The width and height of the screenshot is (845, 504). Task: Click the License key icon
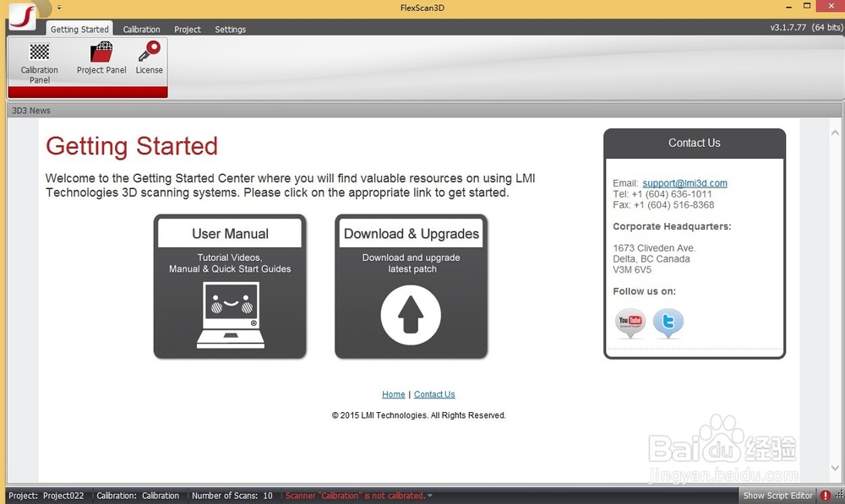(x=150, y=58)
